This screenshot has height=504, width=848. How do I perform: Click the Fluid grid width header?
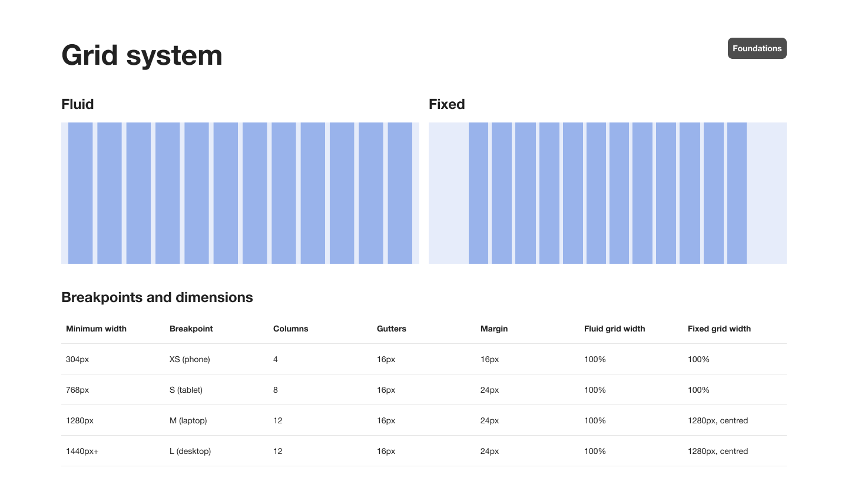click(615, 329)
